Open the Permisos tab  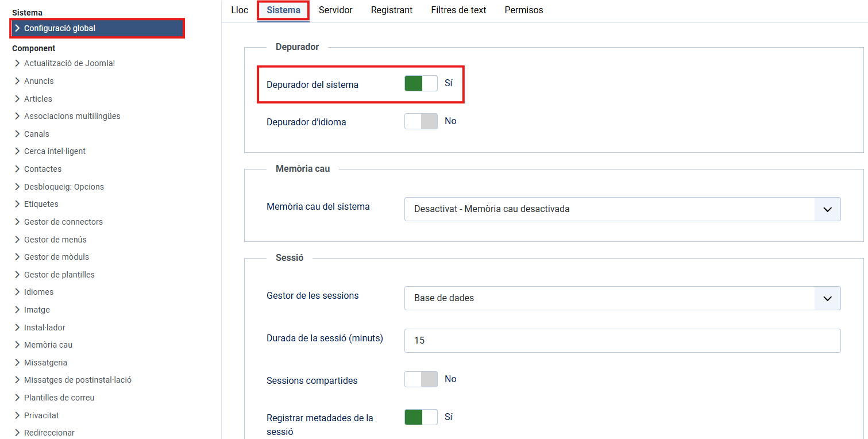coord(523,10)
